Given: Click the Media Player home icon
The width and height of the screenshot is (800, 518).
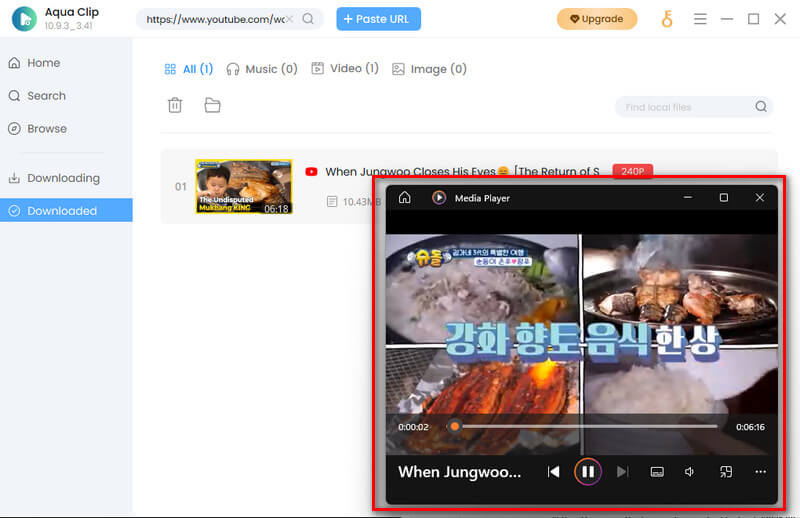Looking at the screenshot, I should pyautogui.click(x=405, y=198).
